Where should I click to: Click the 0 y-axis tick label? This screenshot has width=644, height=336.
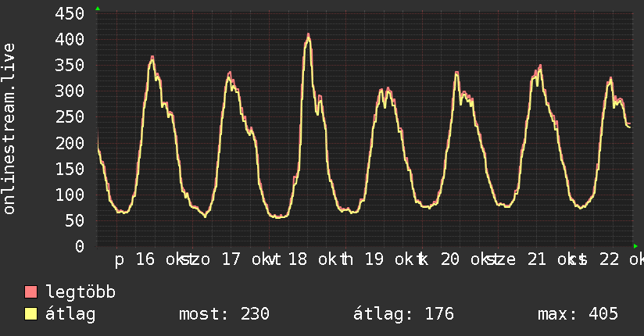coord(79,246)
